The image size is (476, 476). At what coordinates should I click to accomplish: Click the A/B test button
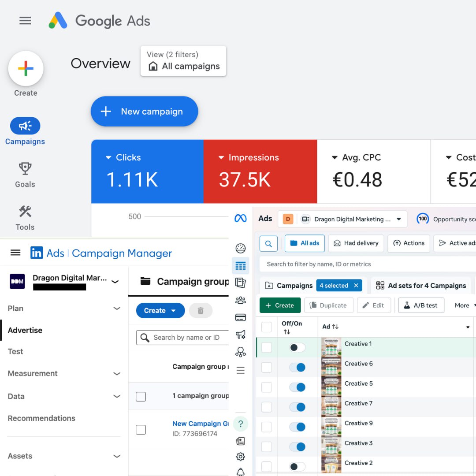421,305
